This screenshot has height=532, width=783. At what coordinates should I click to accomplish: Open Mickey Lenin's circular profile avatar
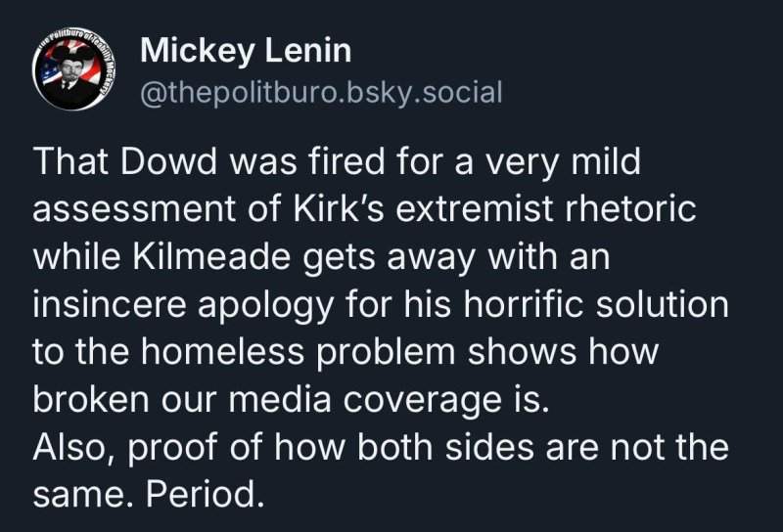coord(72,68)
